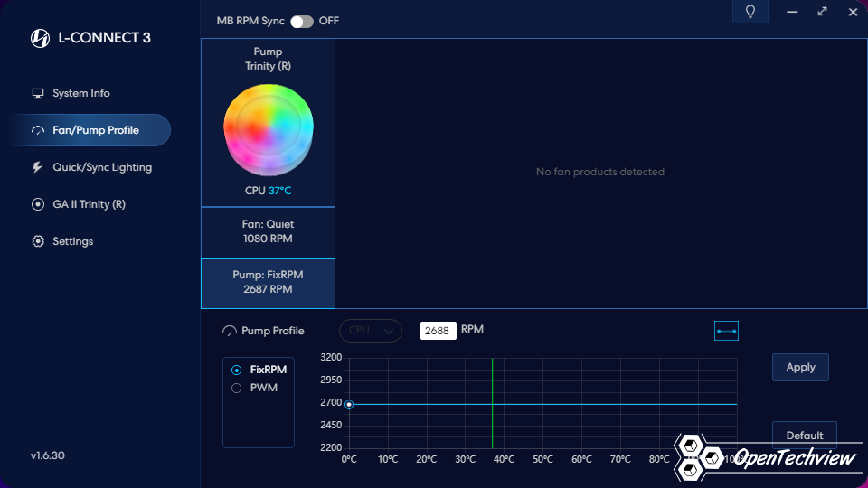Go to GA II Trinity (R) page

click(79, 204)
